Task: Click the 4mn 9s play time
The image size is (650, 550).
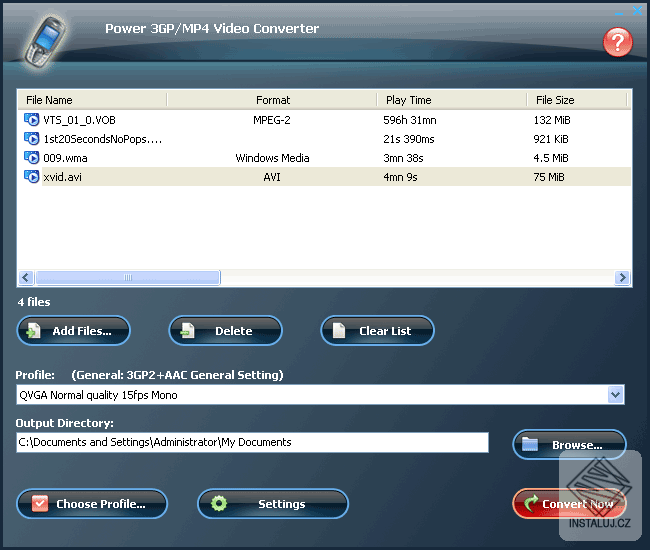Action: click(400, 177)
